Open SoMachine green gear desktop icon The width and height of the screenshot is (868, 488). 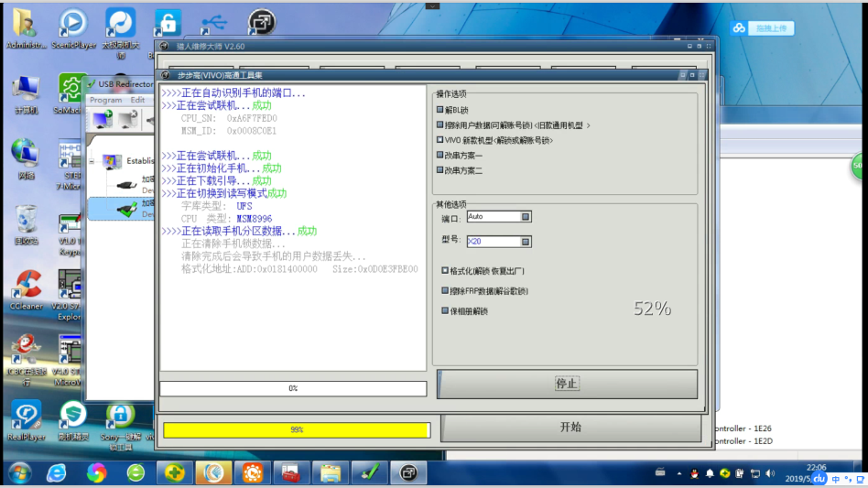coord(71,93)
